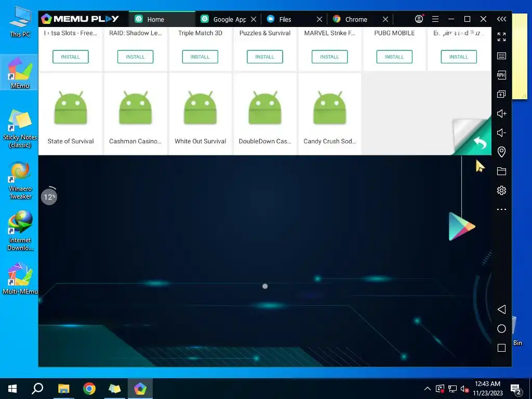This screenshot has width=532, height=399.
Task: Open MEmu account profile icon
Action: (419, 19)
